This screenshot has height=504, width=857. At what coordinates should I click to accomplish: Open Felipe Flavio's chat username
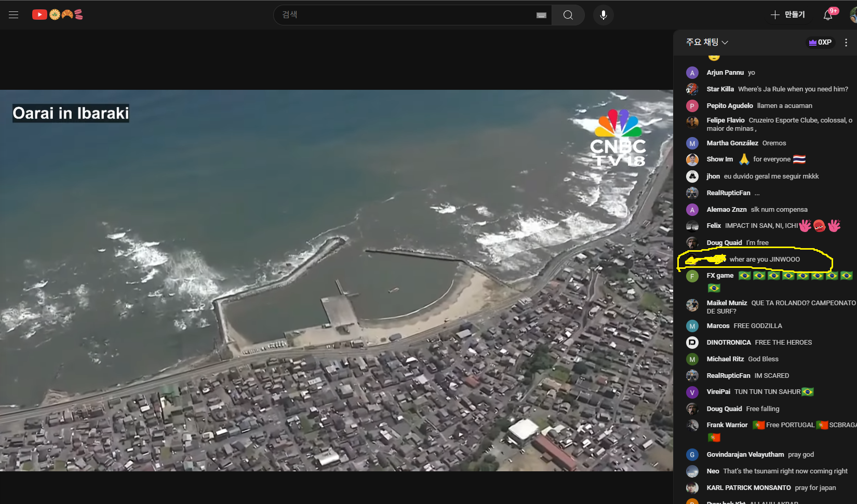[x=726, y=120]
